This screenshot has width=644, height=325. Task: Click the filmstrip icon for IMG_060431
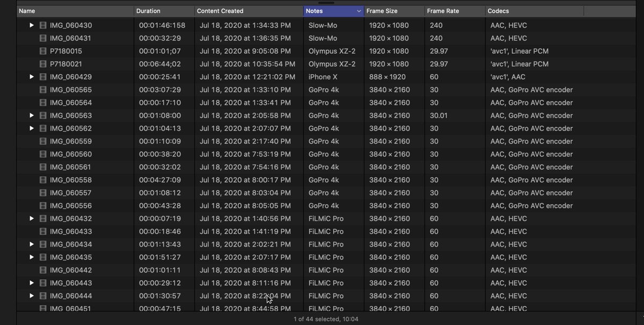(x=43, y=38)
